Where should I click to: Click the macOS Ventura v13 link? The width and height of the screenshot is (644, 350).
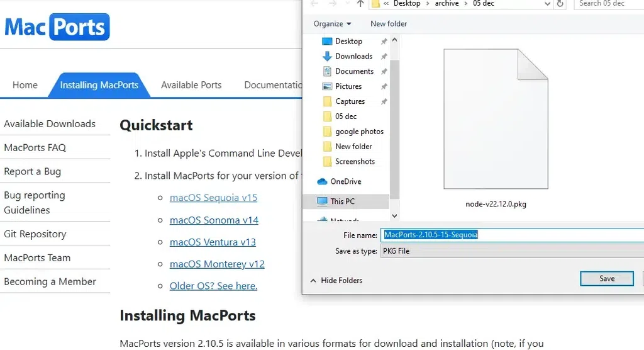(x=213, y=242)
